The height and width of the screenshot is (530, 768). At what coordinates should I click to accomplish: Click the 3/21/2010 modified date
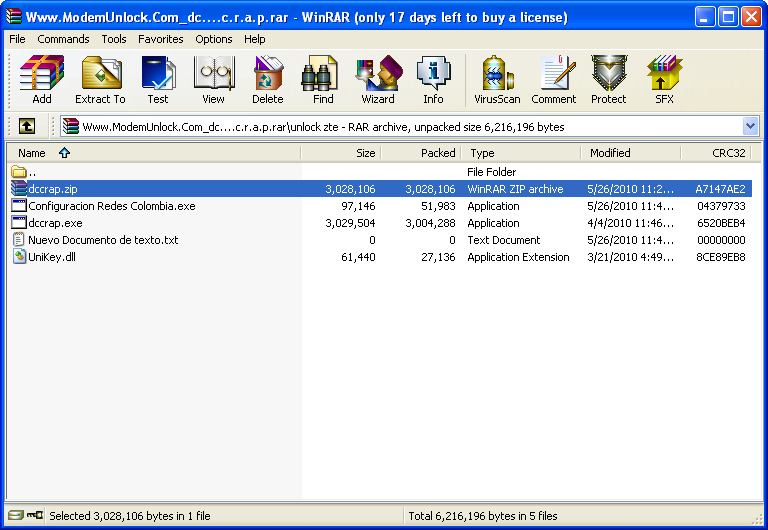(x=630, y=257)
